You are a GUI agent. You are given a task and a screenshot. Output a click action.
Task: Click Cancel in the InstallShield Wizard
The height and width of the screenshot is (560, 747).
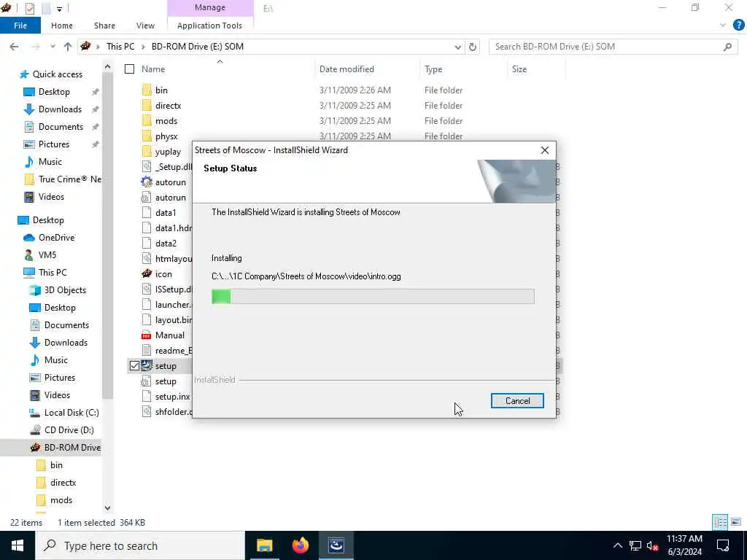coord(517,401)
